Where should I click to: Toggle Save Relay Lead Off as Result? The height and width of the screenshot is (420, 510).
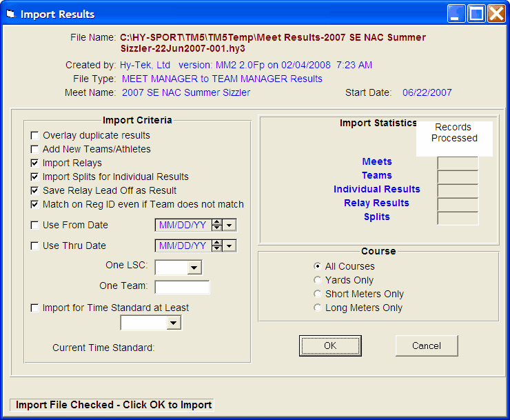[x=35, y=191]
